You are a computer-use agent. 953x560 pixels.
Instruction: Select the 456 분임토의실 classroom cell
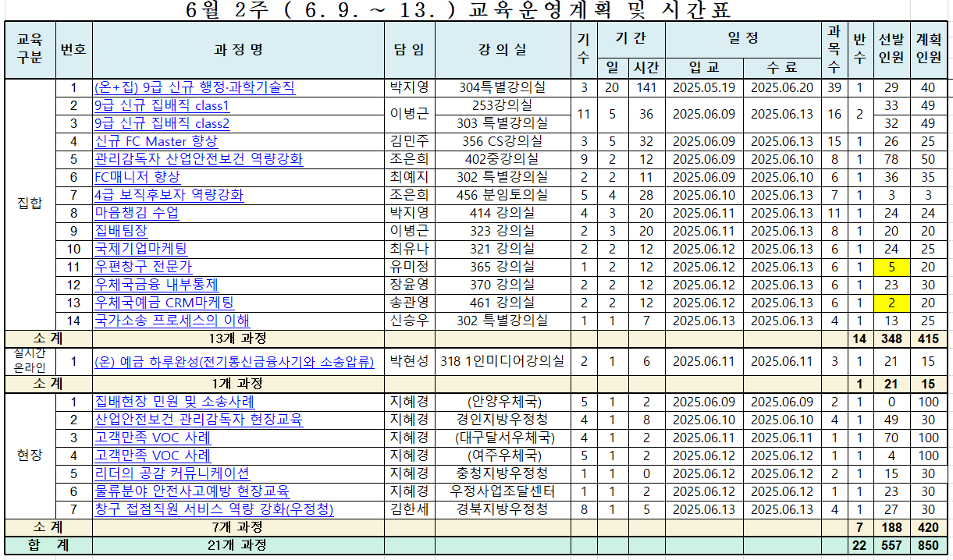click(x=503, y=195)
